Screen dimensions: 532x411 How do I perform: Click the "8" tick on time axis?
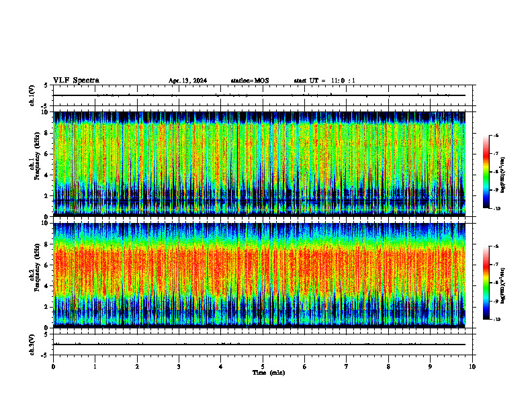click(x=388, y=367)
